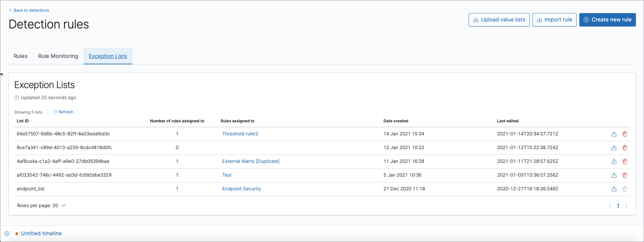Viewport: 644px width, 242px height.
Task: Click last edited 2021-01-14T20:34:57.721Z
Action: pyautogui.click(x=528, y=134)
